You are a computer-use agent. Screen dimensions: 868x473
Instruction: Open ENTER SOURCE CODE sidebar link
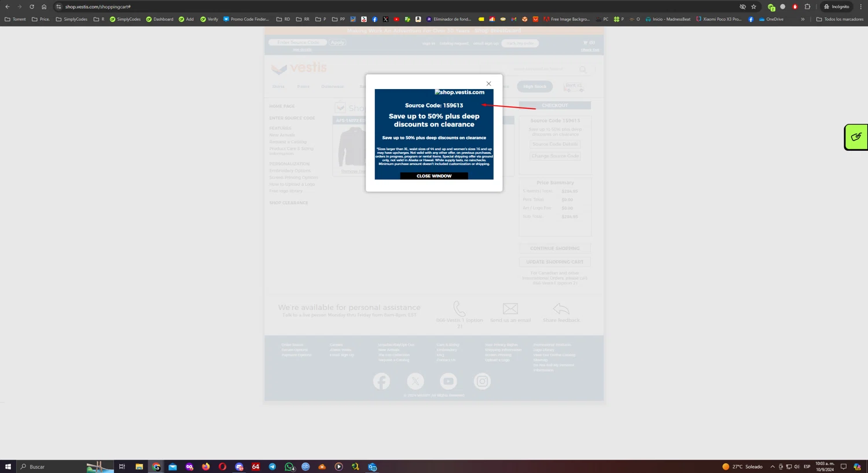292,118
